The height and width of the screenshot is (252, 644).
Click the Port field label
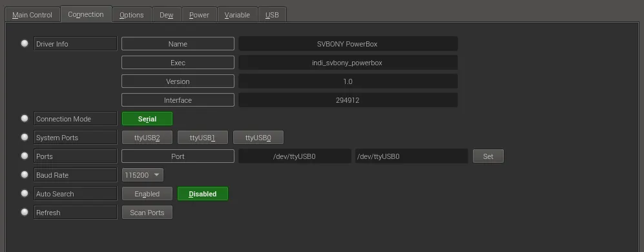point(178,156)
